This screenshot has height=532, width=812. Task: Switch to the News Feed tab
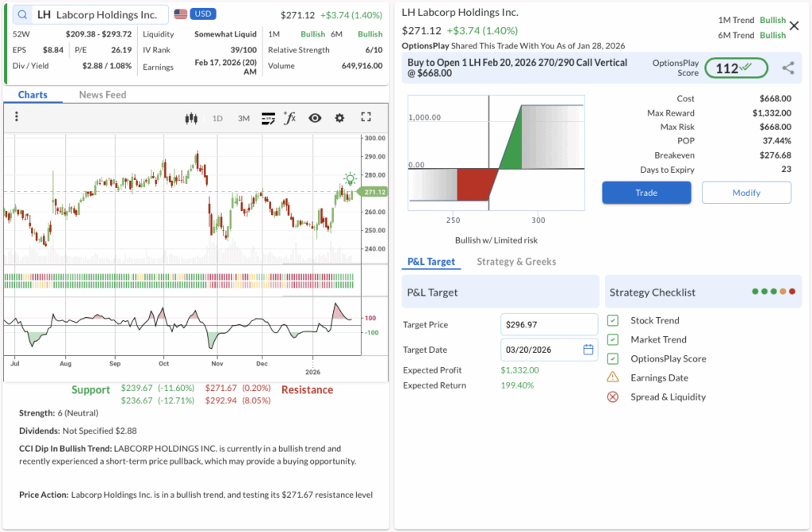pos(102,94)
